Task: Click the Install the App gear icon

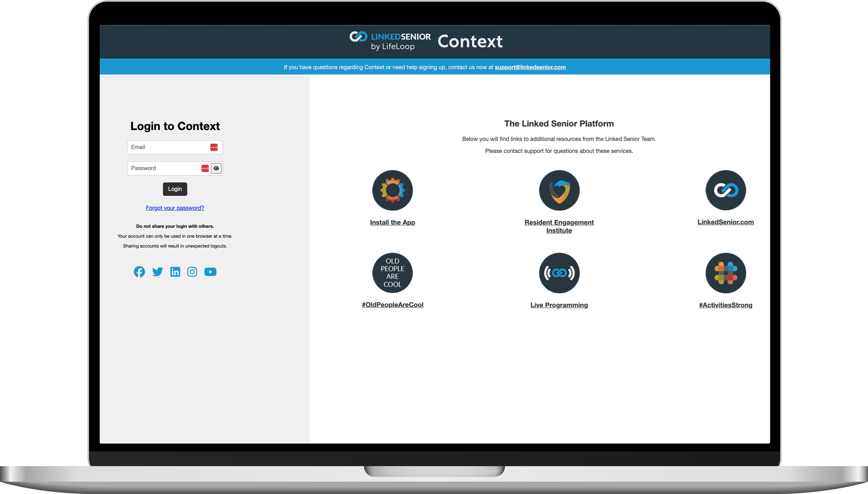Action: 392,190
